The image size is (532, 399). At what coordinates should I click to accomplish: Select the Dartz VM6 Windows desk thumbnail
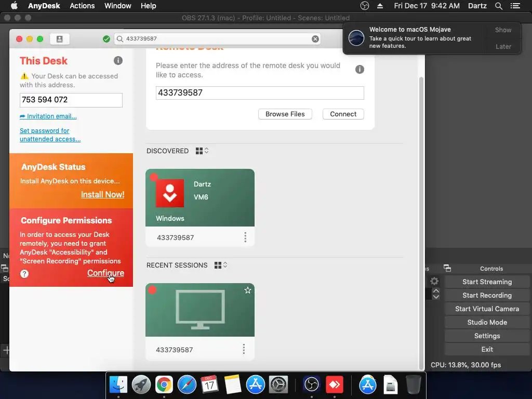click(200, 198)
